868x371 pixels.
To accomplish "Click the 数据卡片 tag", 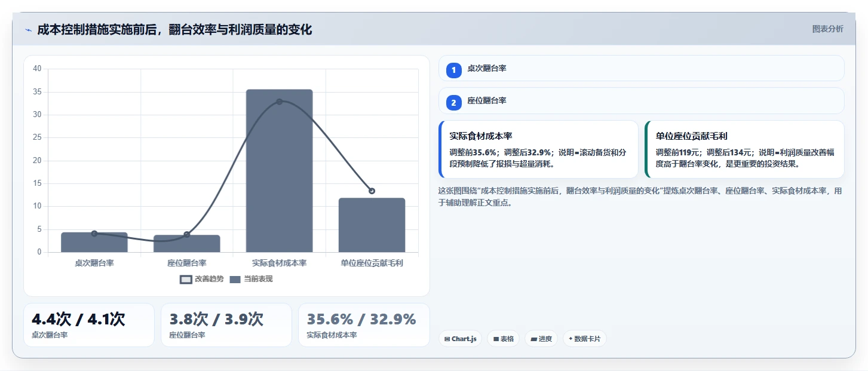I will pyautogui.click(x=585, y=339).
